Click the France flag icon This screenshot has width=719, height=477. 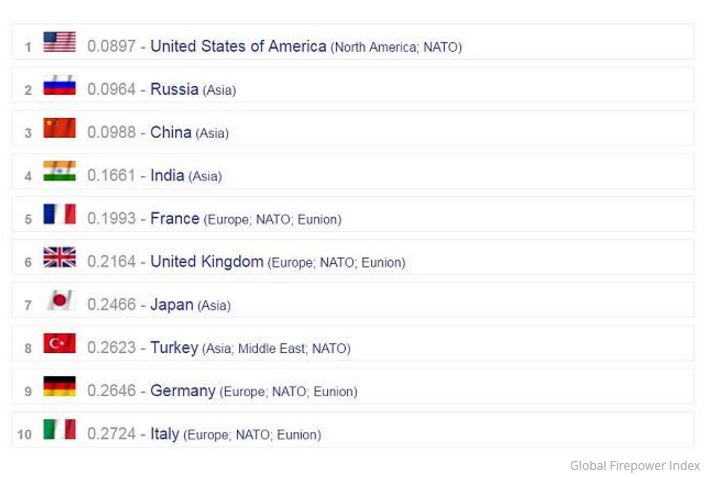click(60, 214)
